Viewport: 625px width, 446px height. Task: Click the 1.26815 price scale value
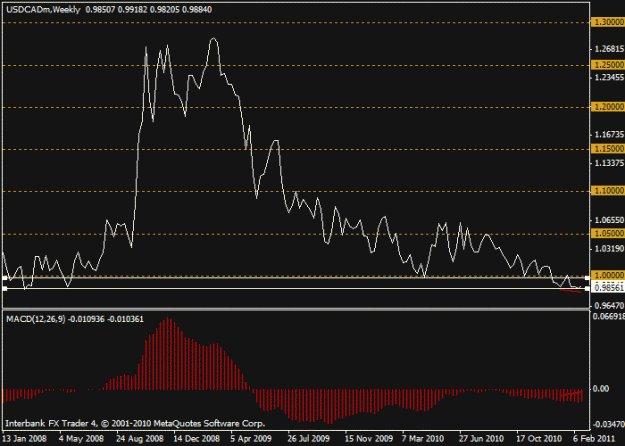609,49
